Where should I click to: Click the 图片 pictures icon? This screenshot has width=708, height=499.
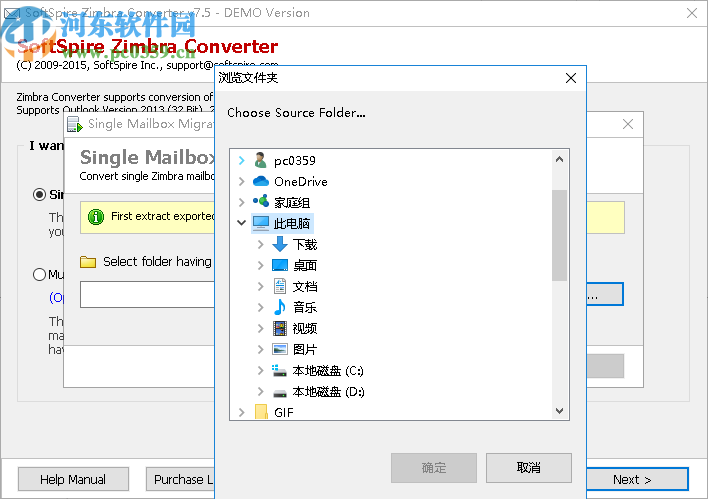coord(280,349)
